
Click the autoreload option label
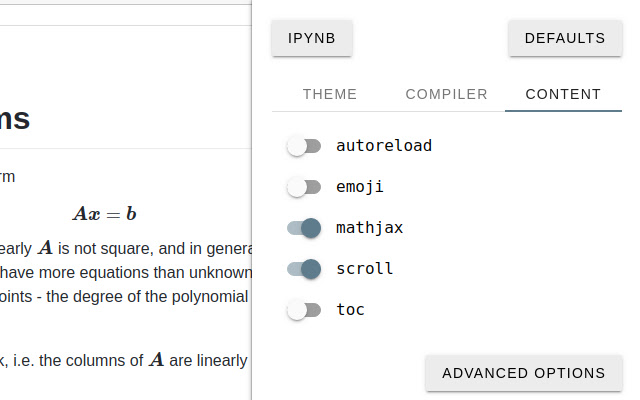(384, 146)
